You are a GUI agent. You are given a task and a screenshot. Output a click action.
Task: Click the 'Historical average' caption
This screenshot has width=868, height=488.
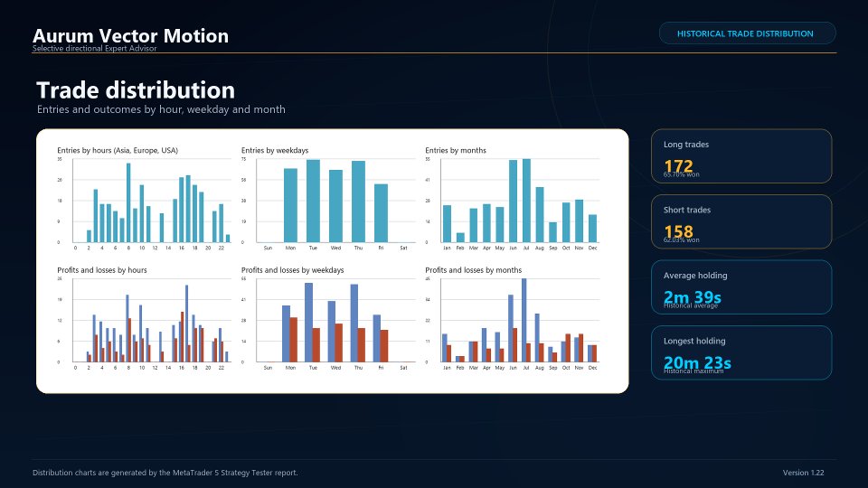[x=690, y=305]
